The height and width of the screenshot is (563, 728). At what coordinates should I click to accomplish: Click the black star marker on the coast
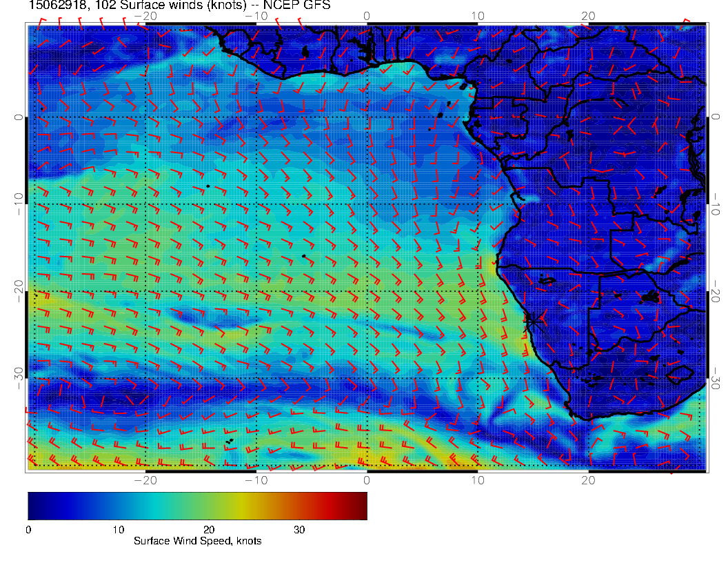point(532,320)
